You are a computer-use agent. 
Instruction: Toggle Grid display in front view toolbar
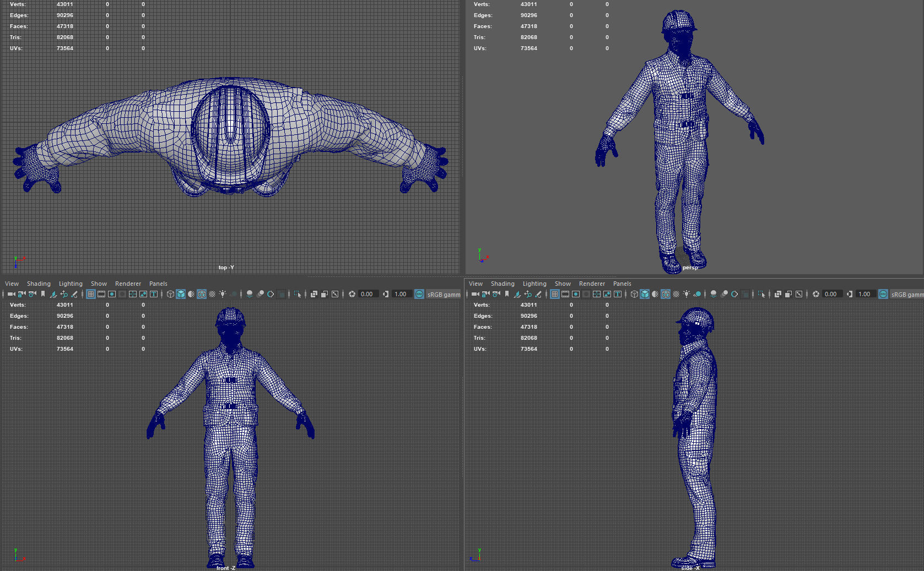91,294
